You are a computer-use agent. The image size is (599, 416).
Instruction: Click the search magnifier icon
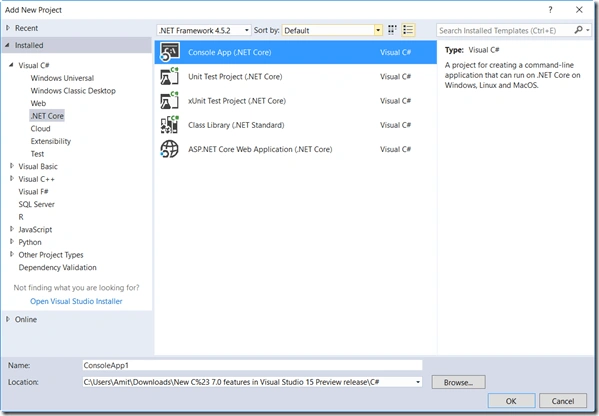coord(578,30)
